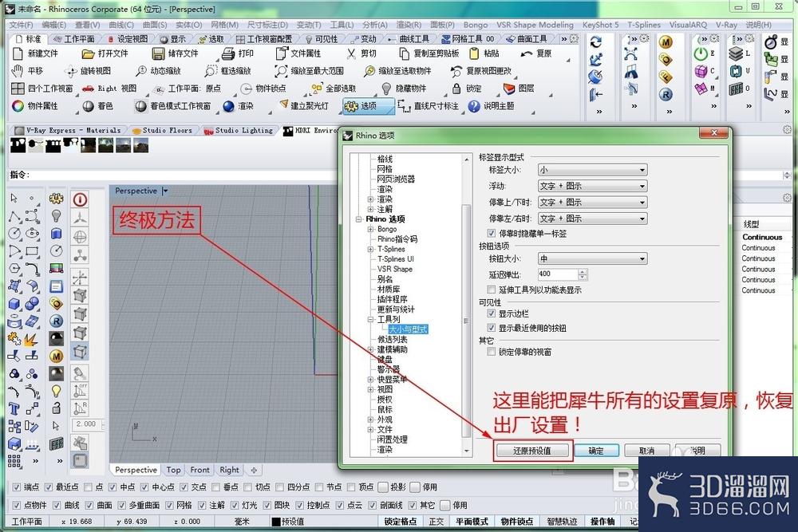This screenshot has width=798, height=532.
Task: Save using the 储存文件 icon
Action: tap(158, 53)
